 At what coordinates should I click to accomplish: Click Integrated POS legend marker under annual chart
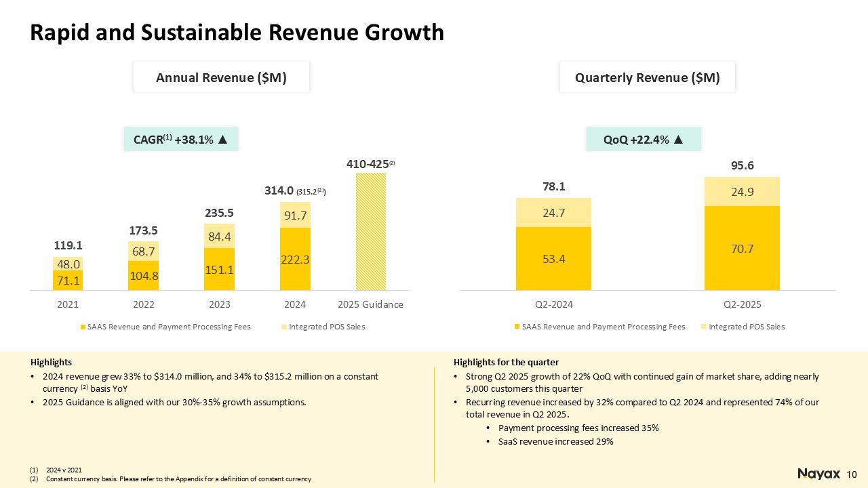(284, 327)
